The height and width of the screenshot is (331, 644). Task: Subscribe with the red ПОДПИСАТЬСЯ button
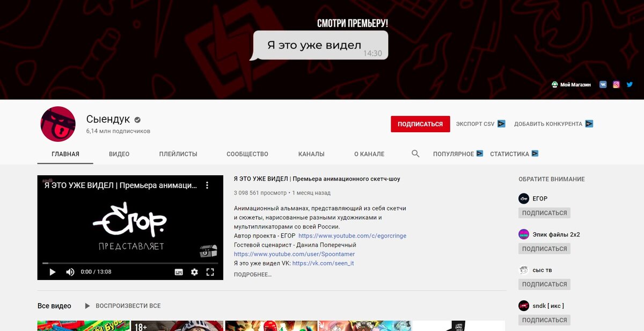pos(420,124)
